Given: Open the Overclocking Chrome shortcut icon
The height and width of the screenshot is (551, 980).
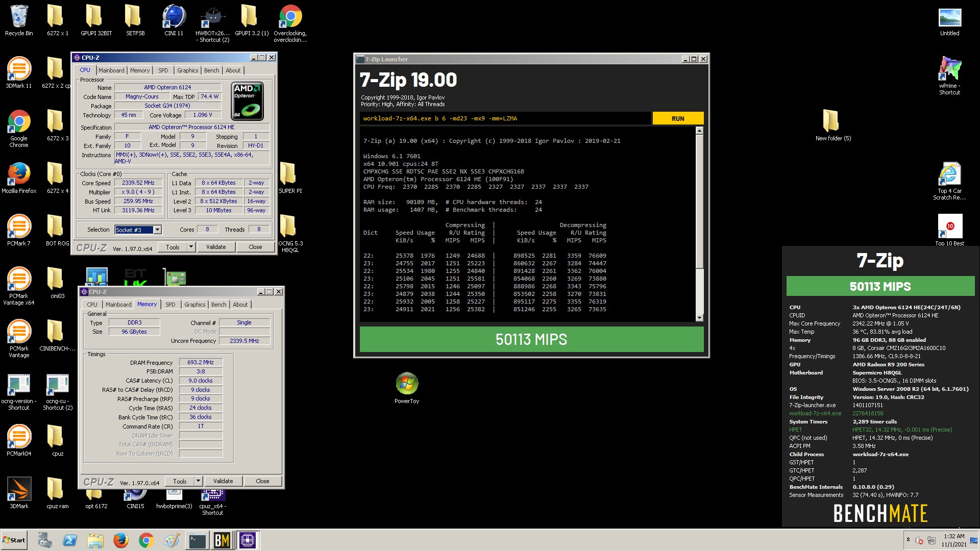Looking at the screenshot, I should click(x=290, y=23).
